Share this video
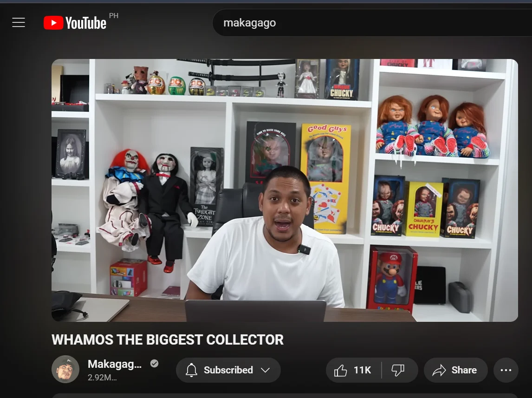The image size is (532, 398). (x=456, y=370)
